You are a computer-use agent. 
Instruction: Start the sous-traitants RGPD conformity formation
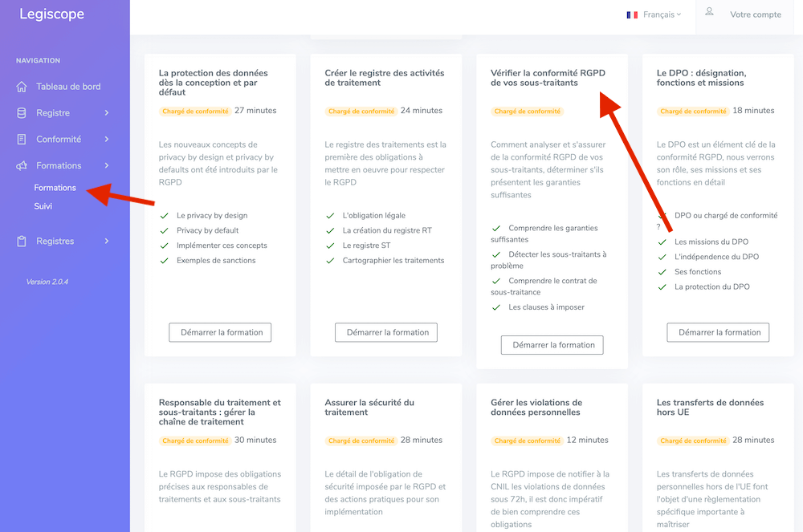click(x=552, y=345)
